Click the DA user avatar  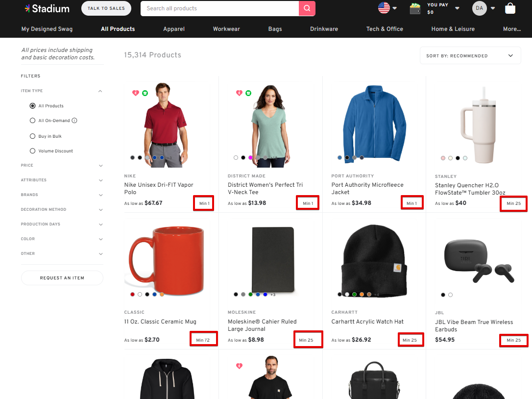(x=479, y=8)
